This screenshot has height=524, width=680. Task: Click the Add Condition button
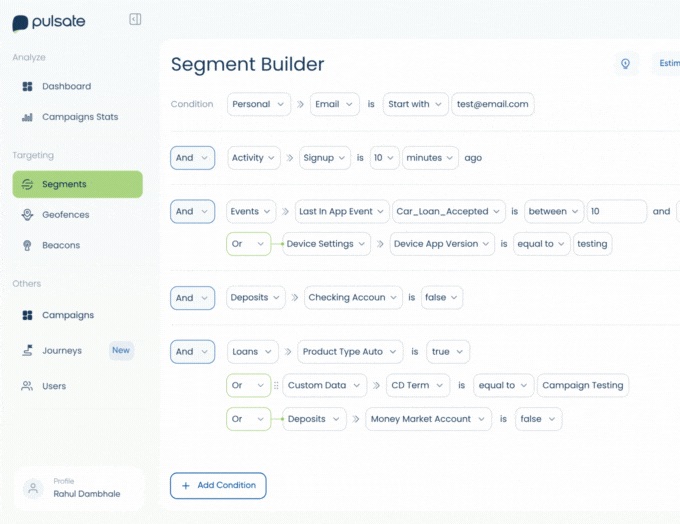218,485
